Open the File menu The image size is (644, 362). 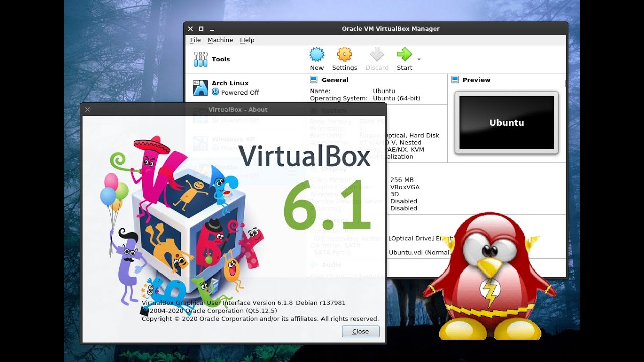195,40
